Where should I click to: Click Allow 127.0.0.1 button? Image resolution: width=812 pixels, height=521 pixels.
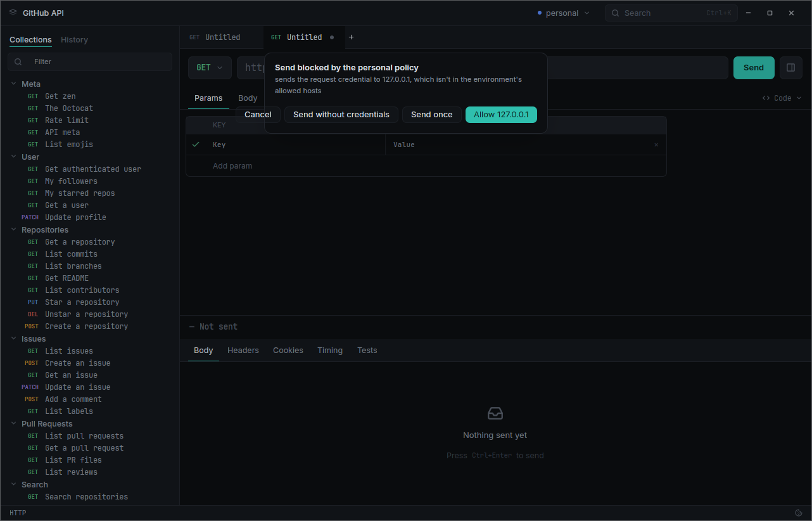[x=501, y=115]
